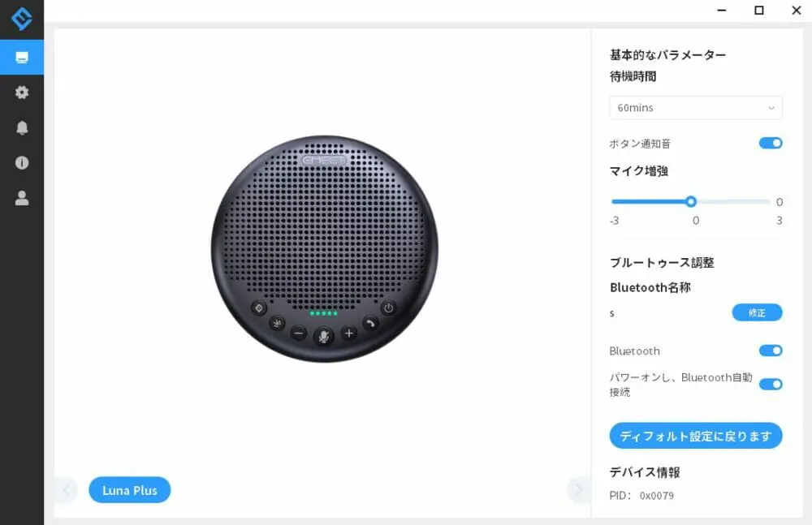
Task: Click the EMEET logo icon in sidebar
Action: (x=22, y=19)
